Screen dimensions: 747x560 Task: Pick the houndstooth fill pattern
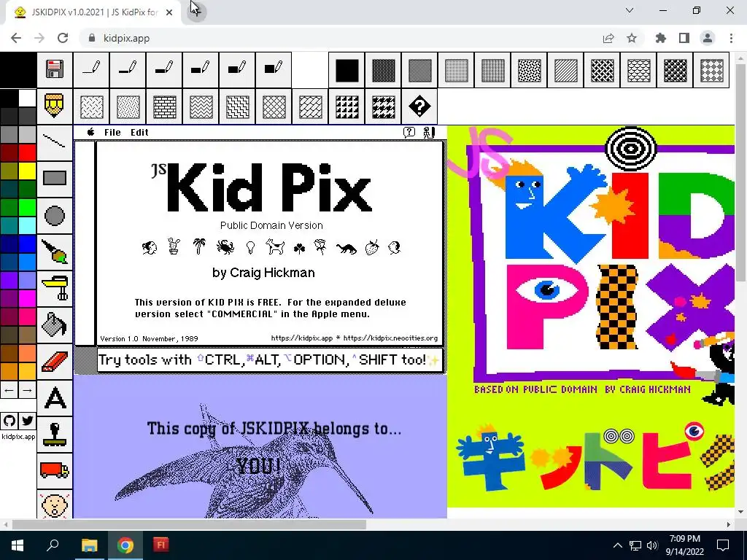[x=384, y=106]
